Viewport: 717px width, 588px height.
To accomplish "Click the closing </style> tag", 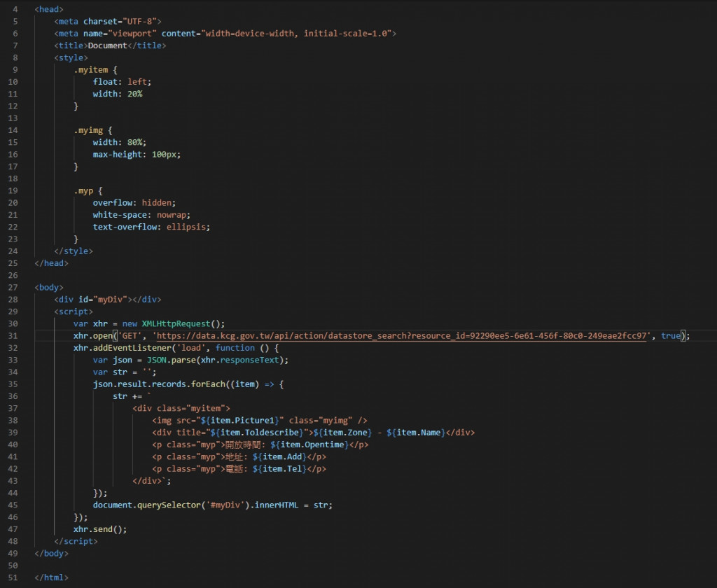I will tap(73, 251).
